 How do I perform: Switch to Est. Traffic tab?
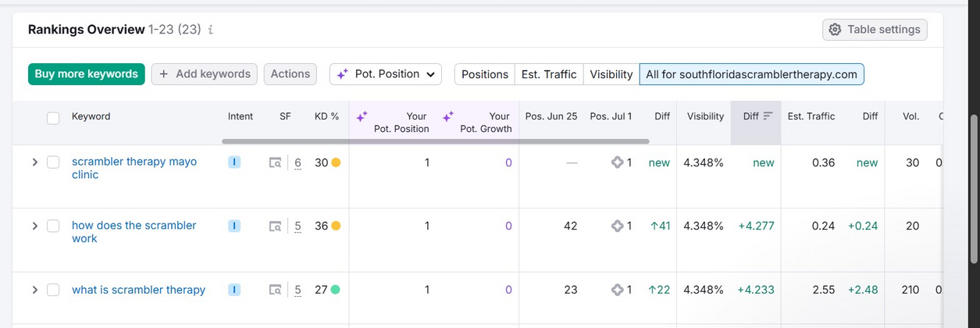549,74
